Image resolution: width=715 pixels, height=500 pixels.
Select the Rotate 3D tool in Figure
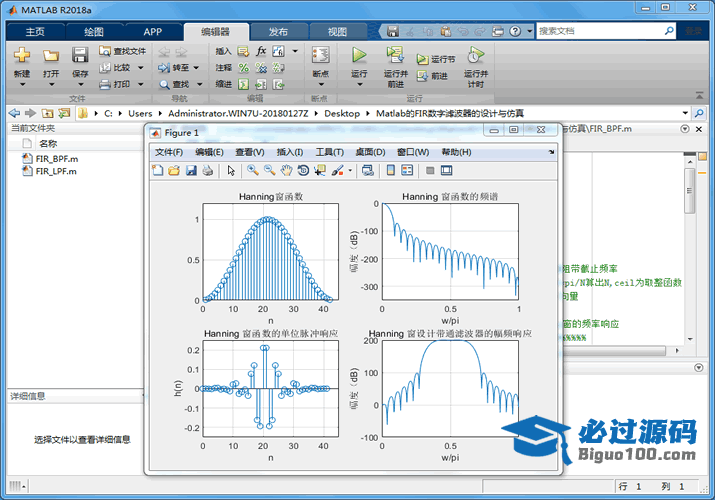pyautogui.click(x=303, y=171)
